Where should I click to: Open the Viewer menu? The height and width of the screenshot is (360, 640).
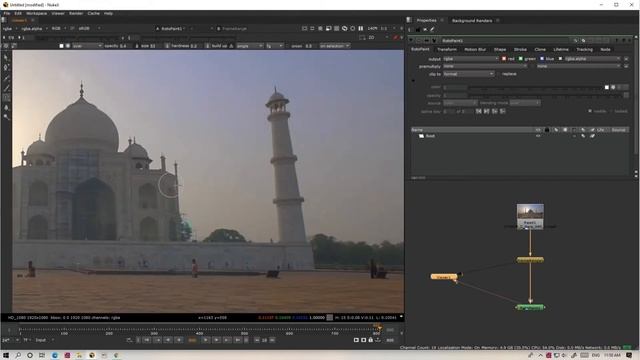(x=58, y=13)
